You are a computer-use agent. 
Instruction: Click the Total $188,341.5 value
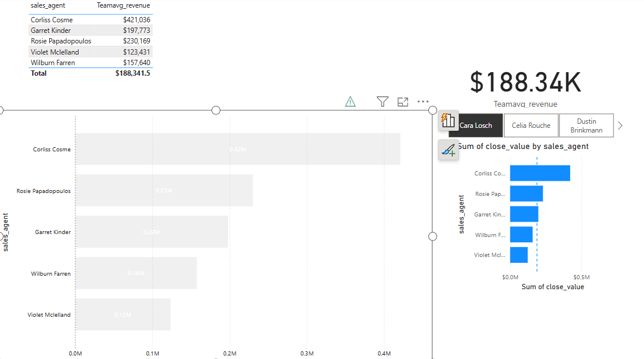132,73
